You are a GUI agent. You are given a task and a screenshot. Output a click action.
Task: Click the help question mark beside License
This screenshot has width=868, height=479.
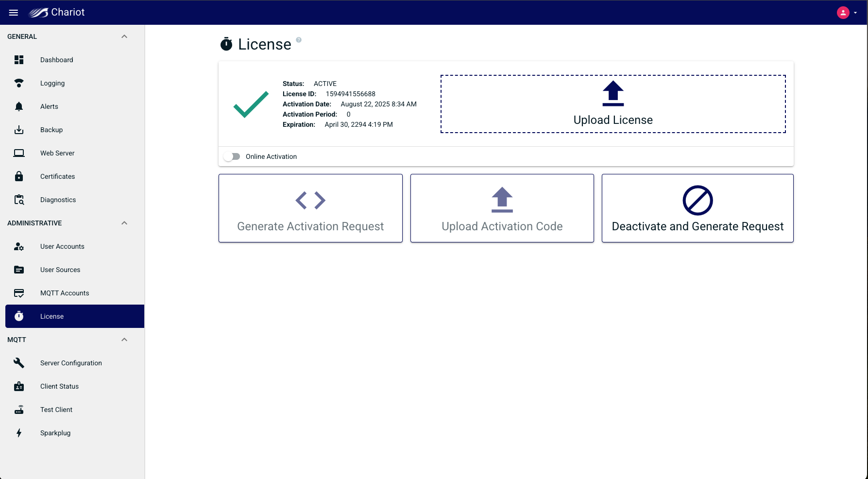[299, 40]
